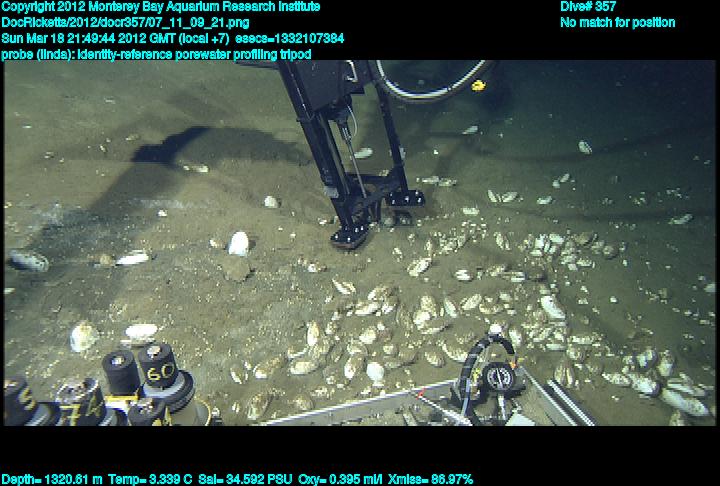Click the Dive# 357 label
This screenshot has width=720, height=486.
588,7
